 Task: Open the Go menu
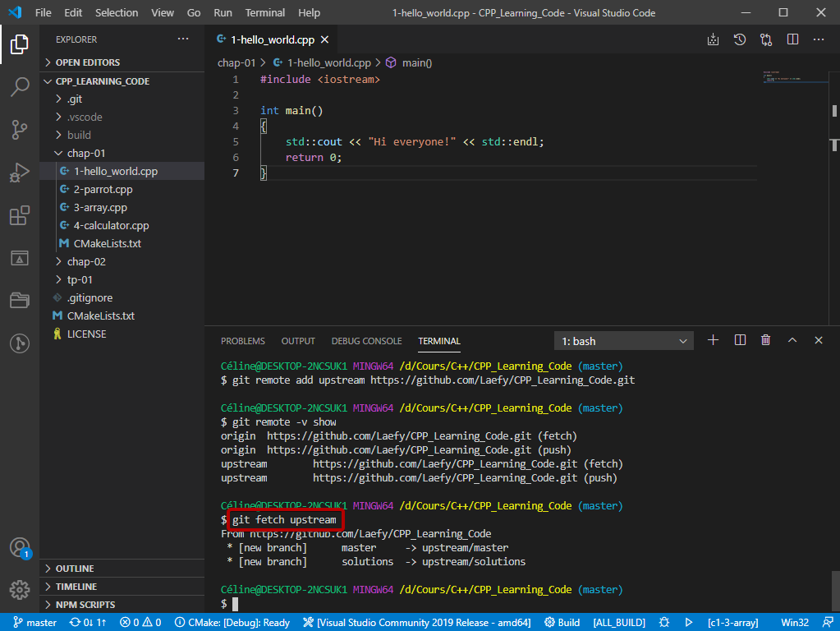(194, 12)
